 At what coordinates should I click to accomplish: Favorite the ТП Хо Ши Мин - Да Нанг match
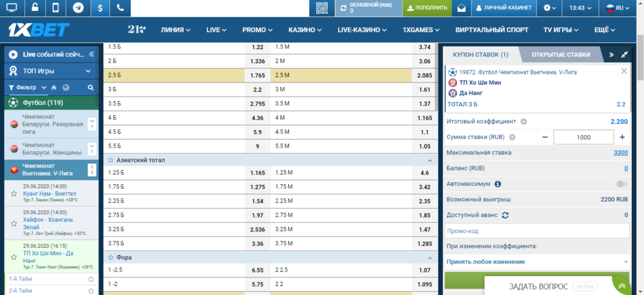click(x=14, y=257)
